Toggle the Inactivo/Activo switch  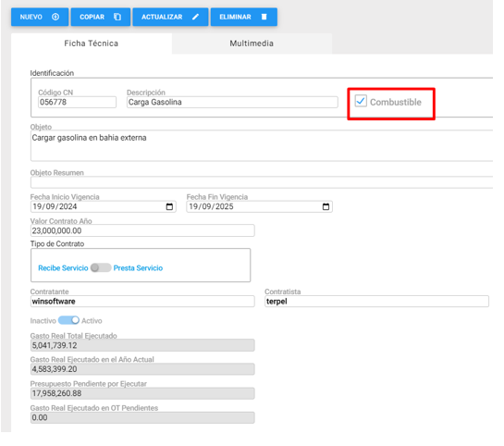(x=68, y=320)
